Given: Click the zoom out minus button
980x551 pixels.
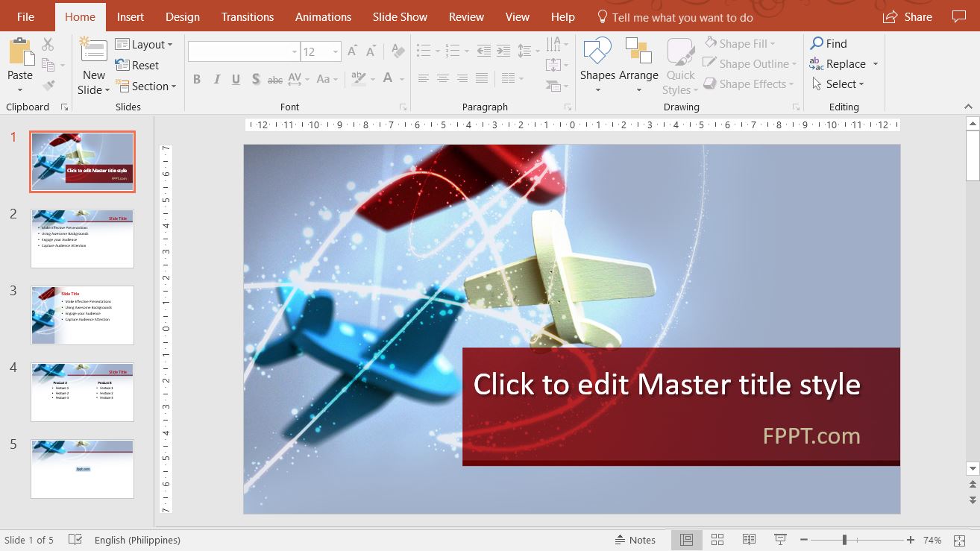Looking at the screenshot, I should tap(804, 540).
